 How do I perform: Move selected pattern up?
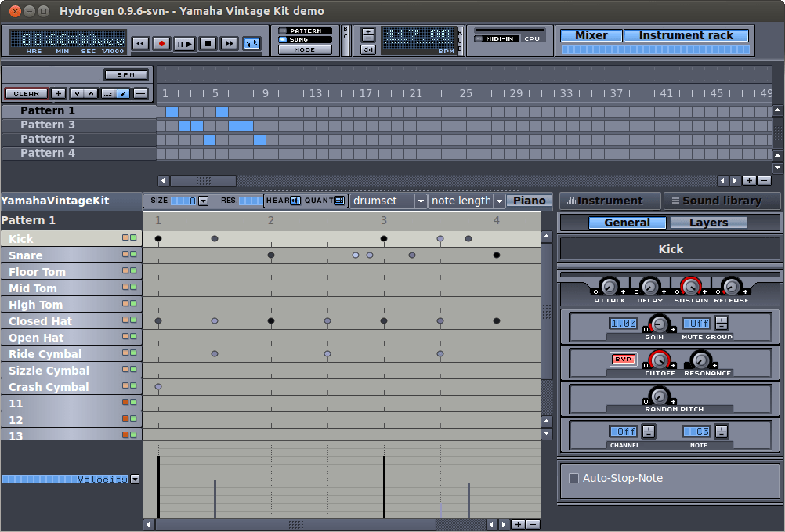coord(91,93)
